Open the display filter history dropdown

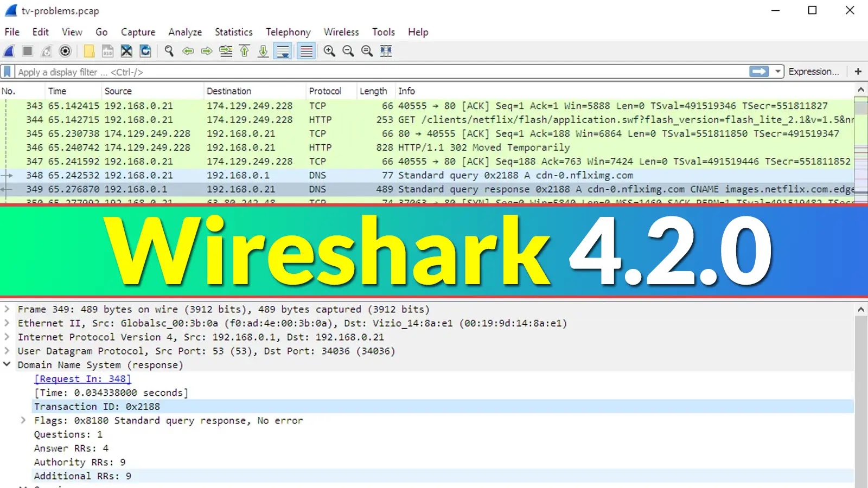point(778,72)
